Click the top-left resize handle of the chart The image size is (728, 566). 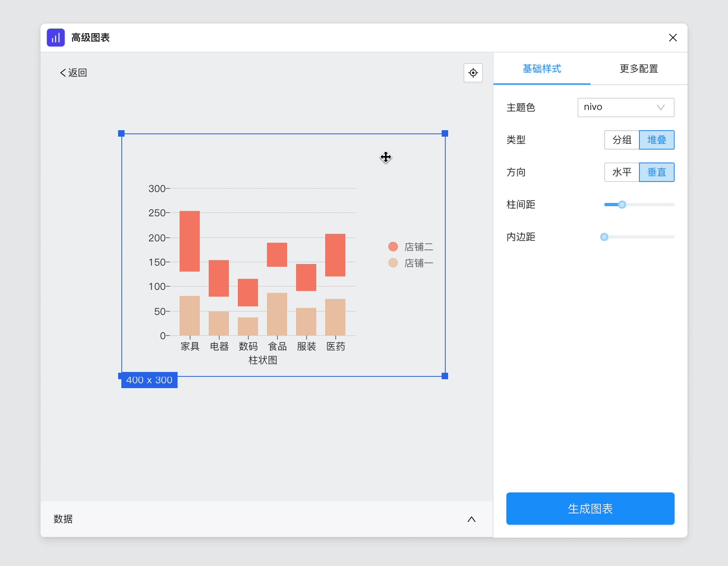click(121, 133)
